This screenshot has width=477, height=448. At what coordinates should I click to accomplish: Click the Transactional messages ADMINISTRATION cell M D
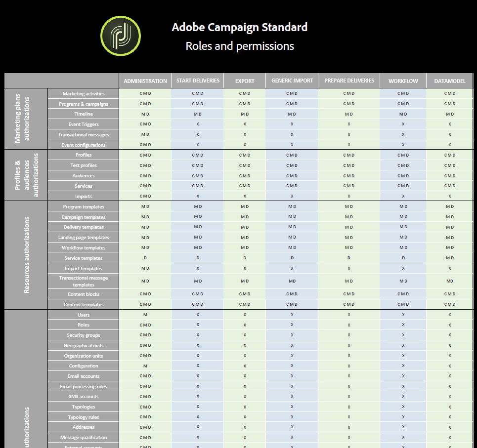click(x=145, y=135)
